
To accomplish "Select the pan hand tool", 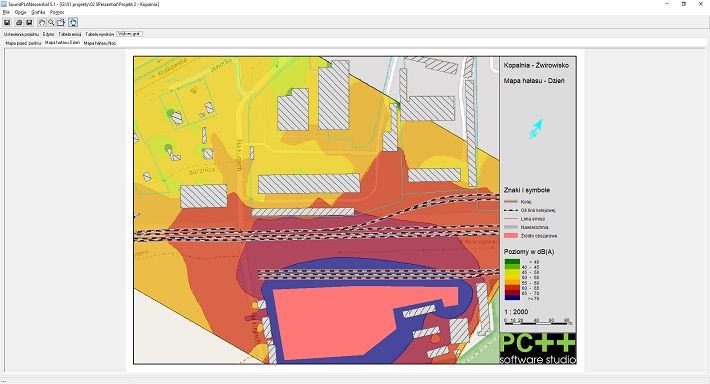I will pos(42,22).
